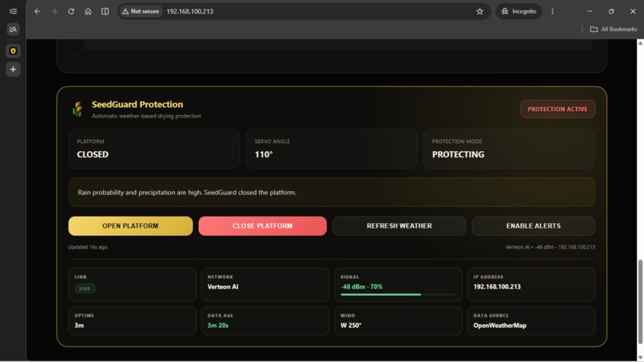
Task: Click the data age value '3m 20s'
Action: coord(217,325)
